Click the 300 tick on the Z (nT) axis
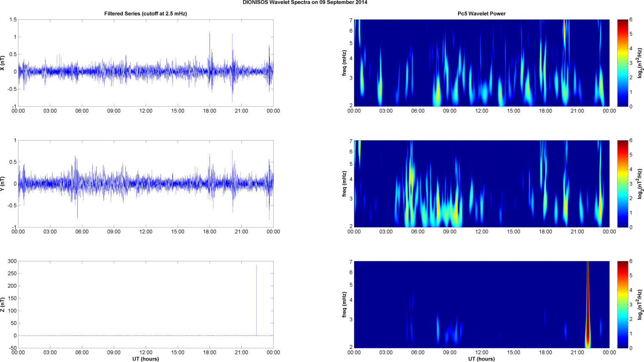The image size is (644, 362). pyautogui.click(x=12, y=261)
